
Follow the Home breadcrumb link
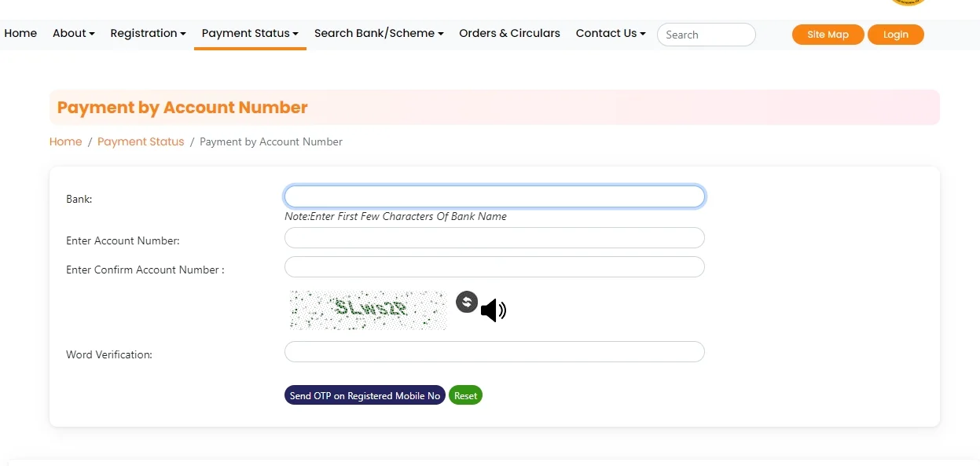click(x=65, y=142)
